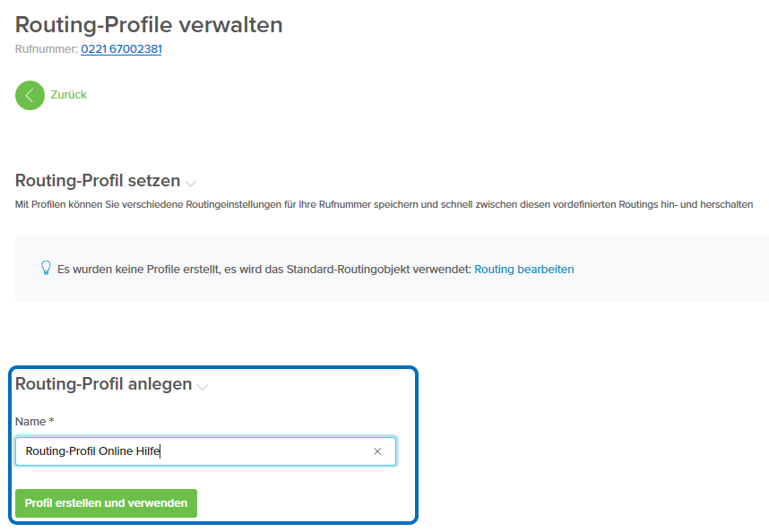Click the Zurück text label

pyautogui.click(x=69, y=95)
